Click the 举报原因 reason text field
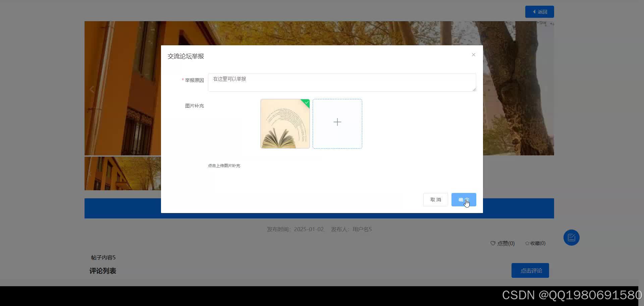This screenshot has width=644, height=306. point(341,82)
